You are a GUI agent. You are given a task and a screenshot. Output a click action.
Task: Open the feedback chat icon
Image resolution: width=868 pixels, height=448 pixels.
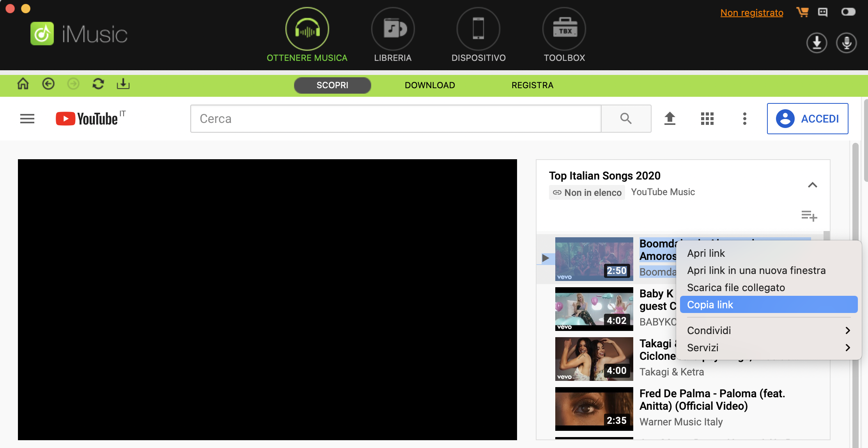(x=823, y=12)
